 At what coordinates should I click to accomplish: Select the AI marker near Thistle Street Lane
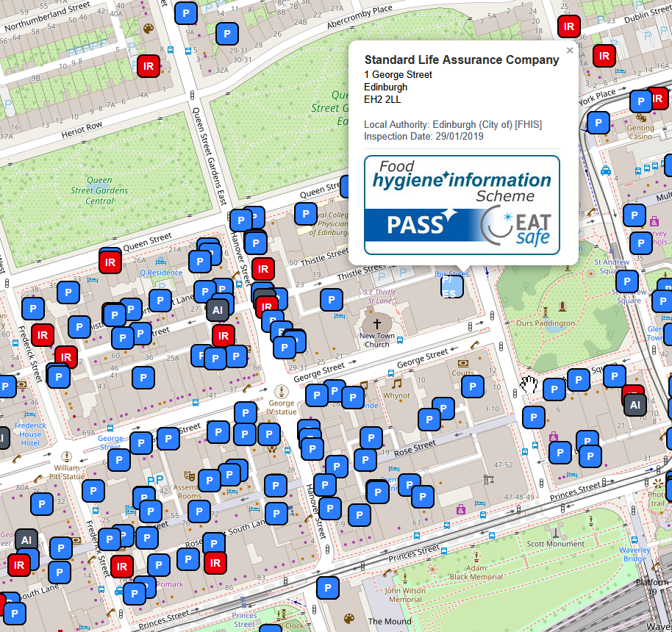[218, 310]
